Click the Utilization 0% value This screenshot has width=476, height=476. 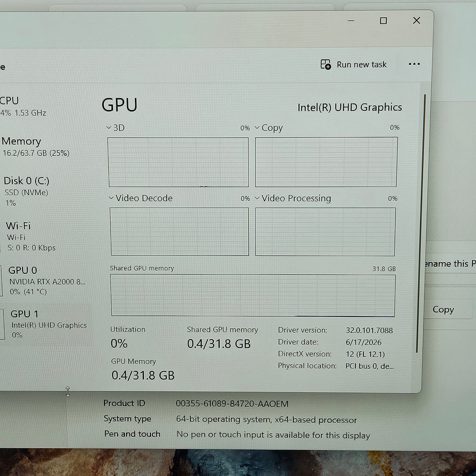119,344
